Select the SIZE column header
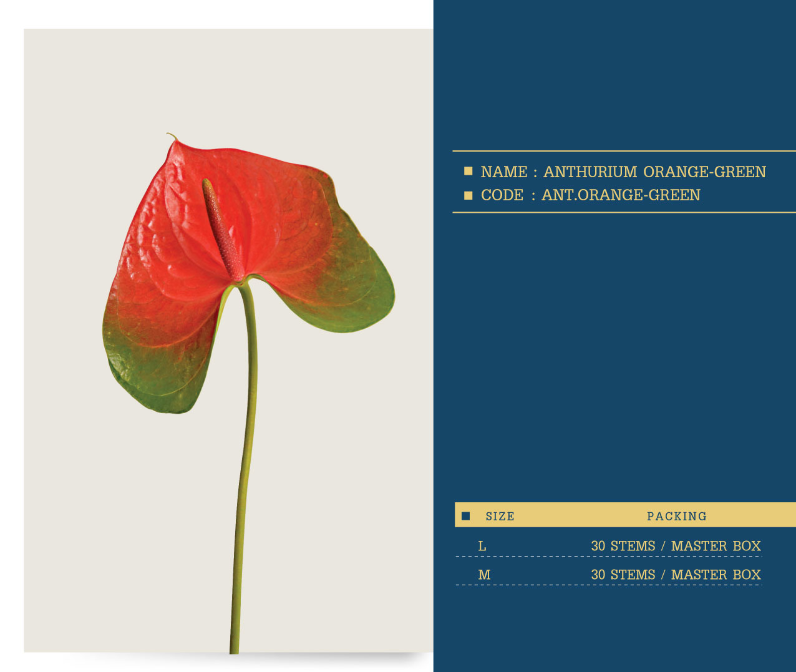This screenshot has width=796, height=672. 500,516
